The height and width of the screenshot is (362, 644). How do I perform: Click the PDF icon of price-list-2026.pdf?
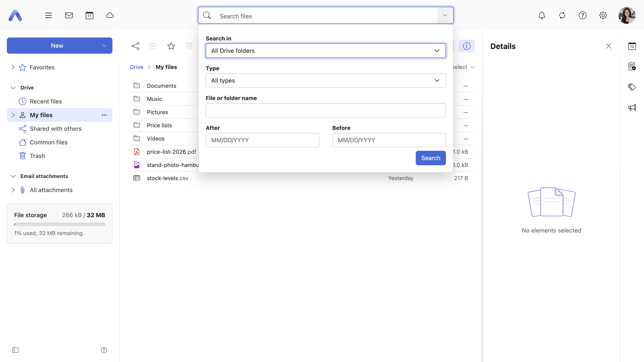click(137, 152)
